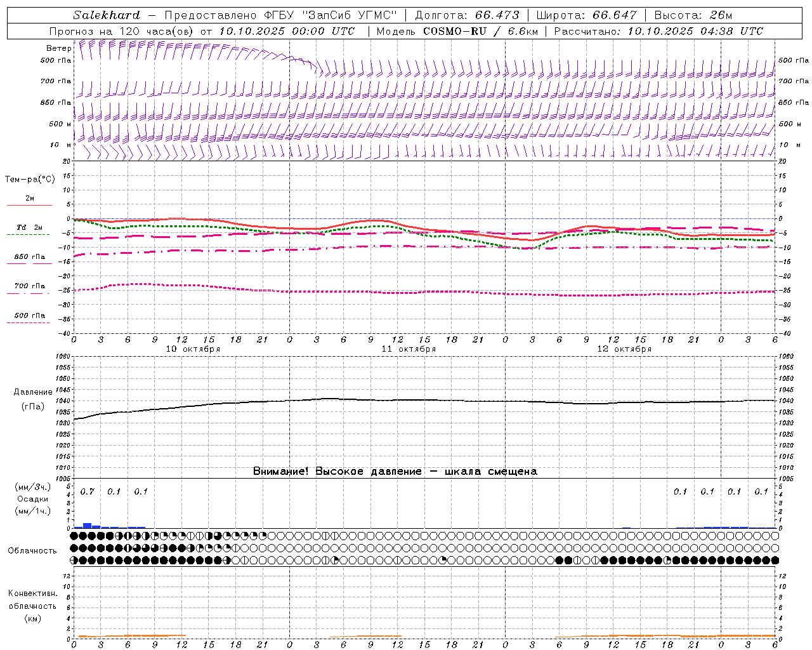The height and width of the screenshot is (650, 812).
Task: Click the '700 гПа' temperature legend entry
Action: [30, 286]
